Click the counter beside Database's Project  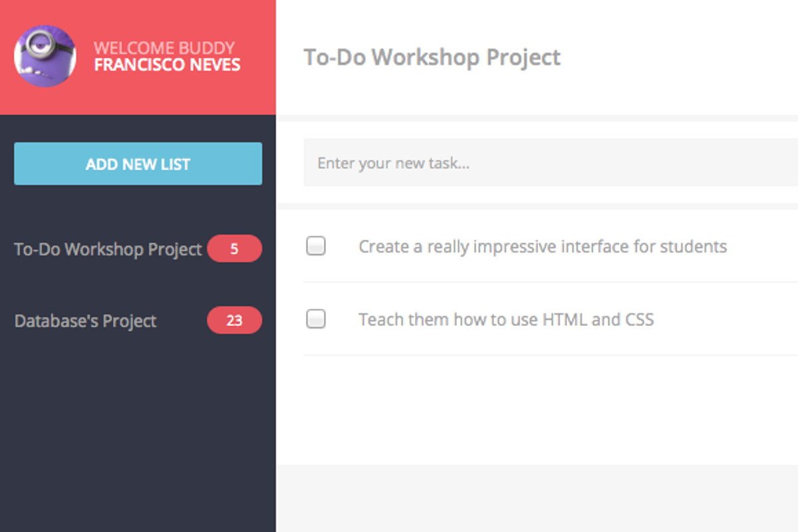234,321
